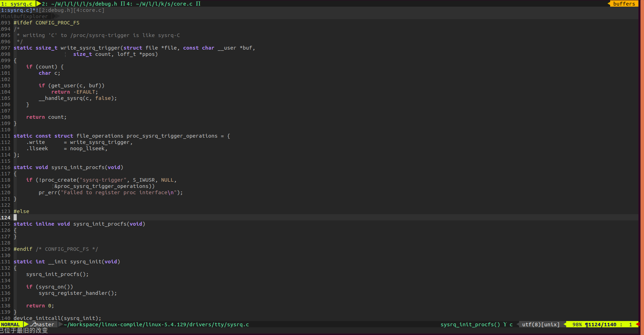Click the &proc_sysrq_trigger_operations argument
This screenshot has height=335, width=644.
(103, 186)
